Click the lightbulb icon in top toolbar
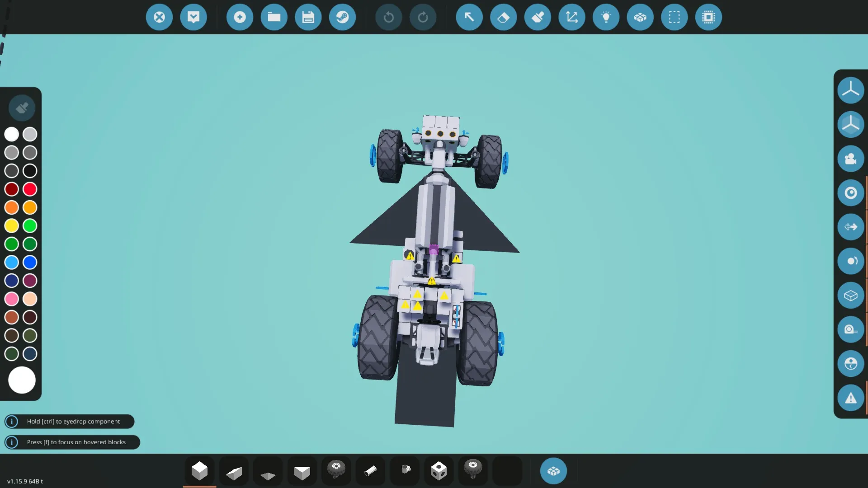Viewport: 868px width, 488px height. pyautogui.click(x=606, y=17)
